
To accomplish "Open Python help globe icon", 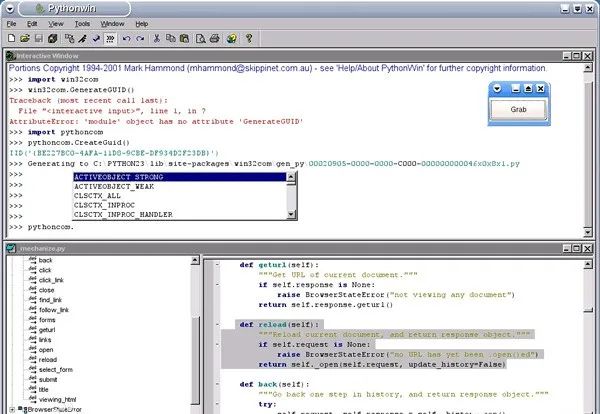I will click(232, 38).
